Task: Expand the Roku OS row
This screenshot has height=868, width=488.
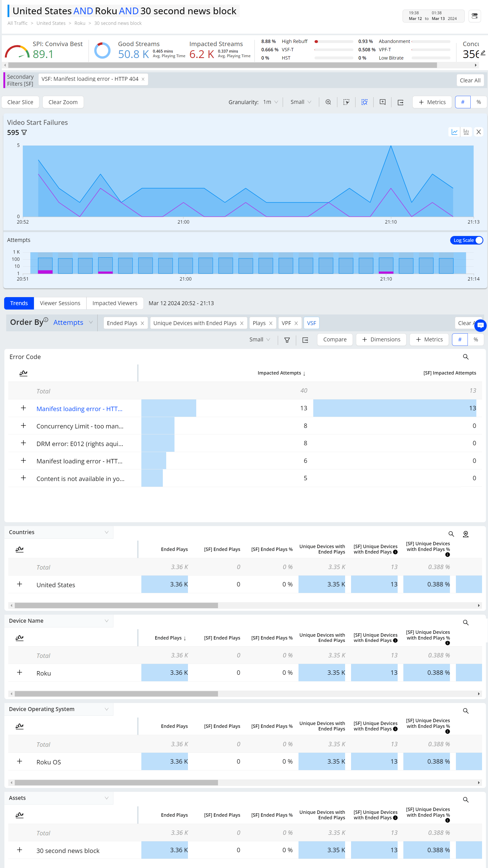Action: (19, 761)
